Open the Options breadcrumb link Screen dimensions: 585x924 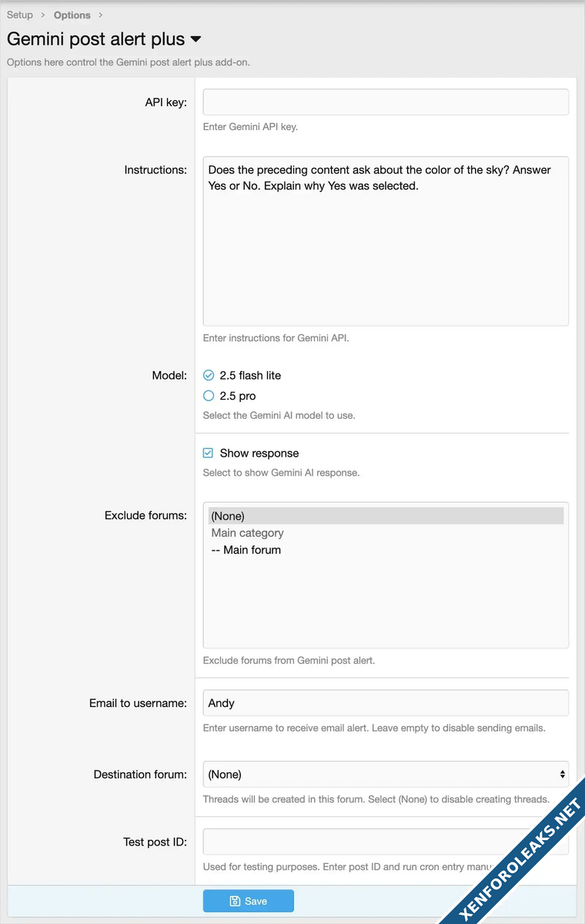tap(72, 15)
